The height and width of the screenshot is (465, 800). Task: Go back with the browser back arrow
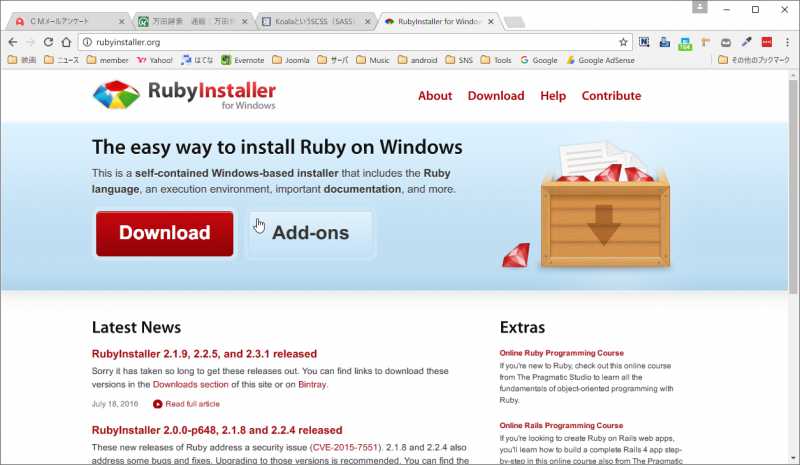pos(13,42)
